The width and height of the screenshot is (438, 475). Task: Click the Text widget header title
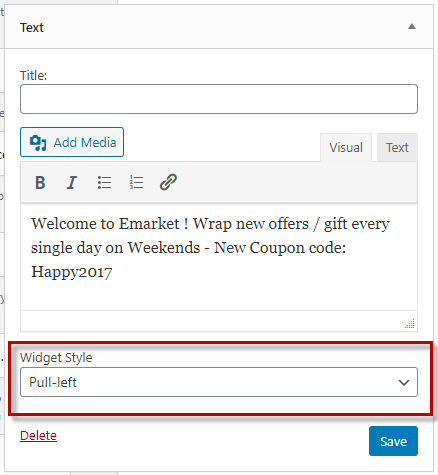click(x=32, y=28)
